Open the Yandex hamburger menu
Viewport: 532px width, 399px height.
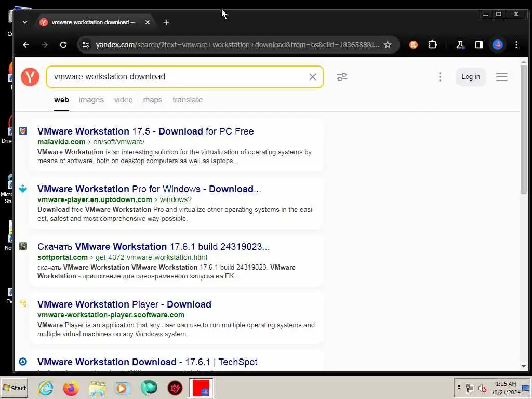502,77
